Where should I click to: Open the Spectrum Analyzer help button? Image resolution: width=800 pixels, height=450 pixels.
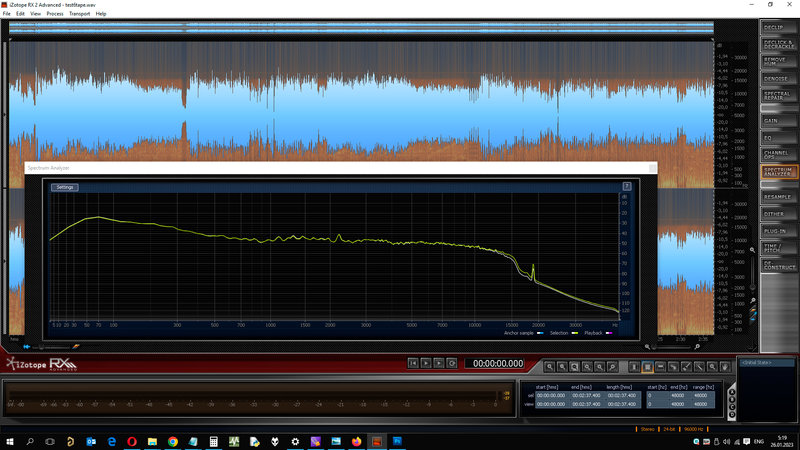pyautogui.click(x=627, y=187)
